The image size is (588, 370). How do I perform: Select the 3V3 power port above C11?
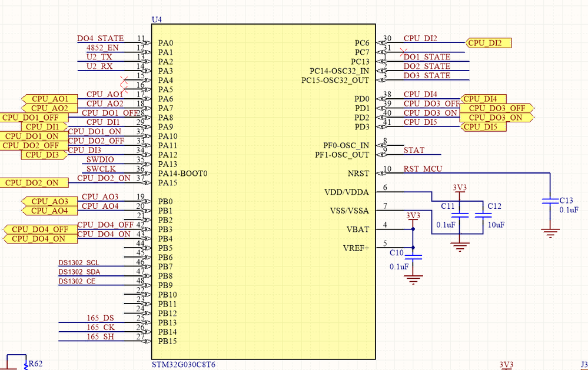460,189
